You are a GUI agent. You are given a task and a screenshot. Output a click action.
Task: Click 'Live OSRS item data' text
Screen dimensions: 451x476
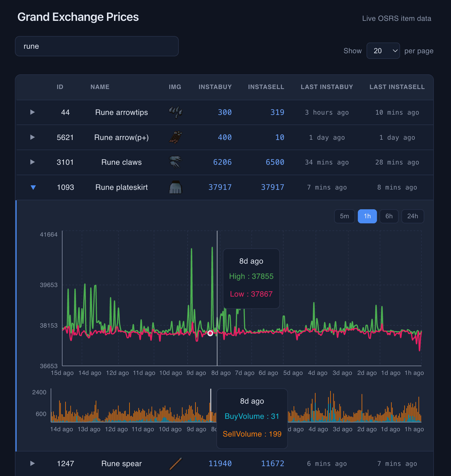397,18
